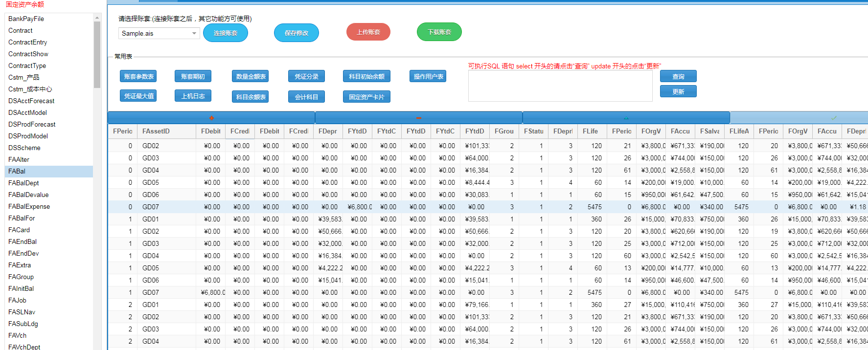Viewport: 868px width, 350px height.
Task: Click the 更新 update button
Action: point(678,91)
